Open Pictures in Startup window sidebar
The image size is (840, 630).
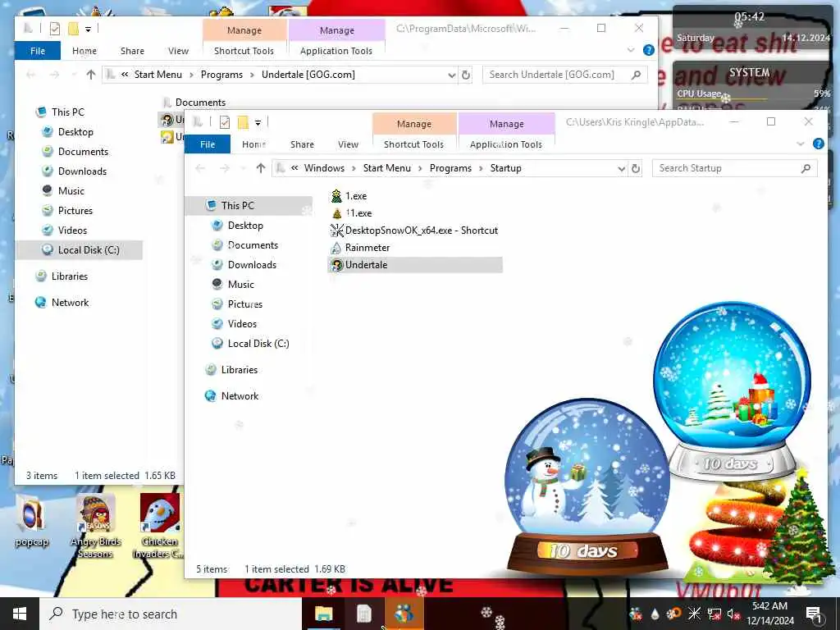click(x=244, y=304)
